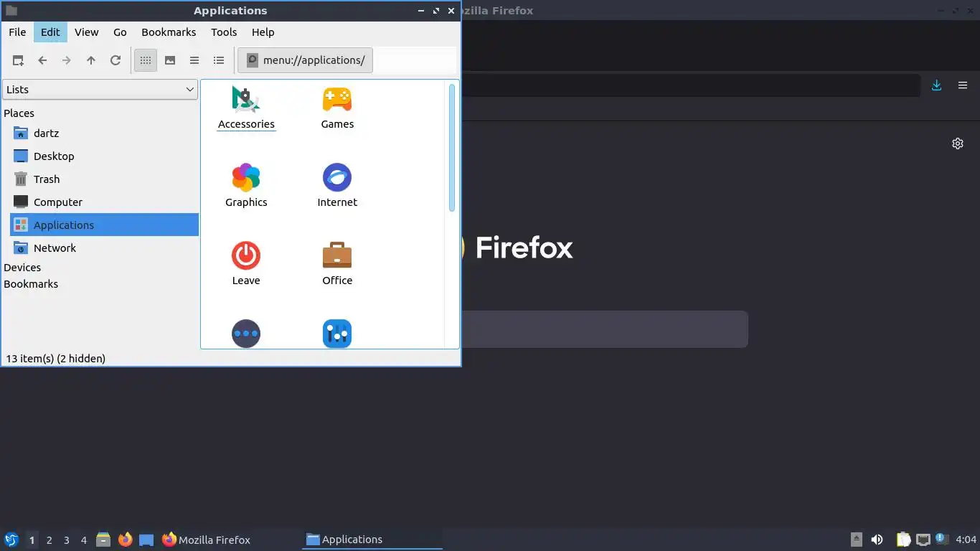Launch file manager from panel quick launch
980x551 pixels.
pyautogui.click(x=103, y=540)
